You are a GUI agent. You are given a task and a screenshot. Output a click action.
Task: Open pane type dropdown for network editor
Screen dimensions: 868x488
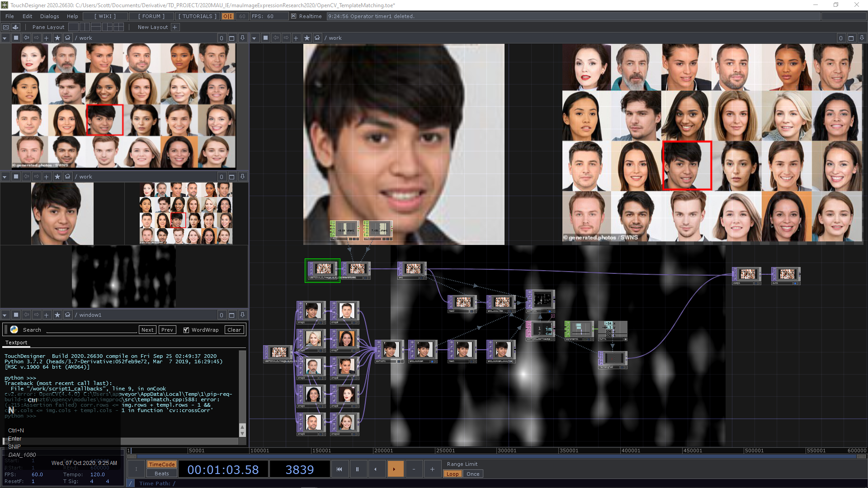[254, 38]
